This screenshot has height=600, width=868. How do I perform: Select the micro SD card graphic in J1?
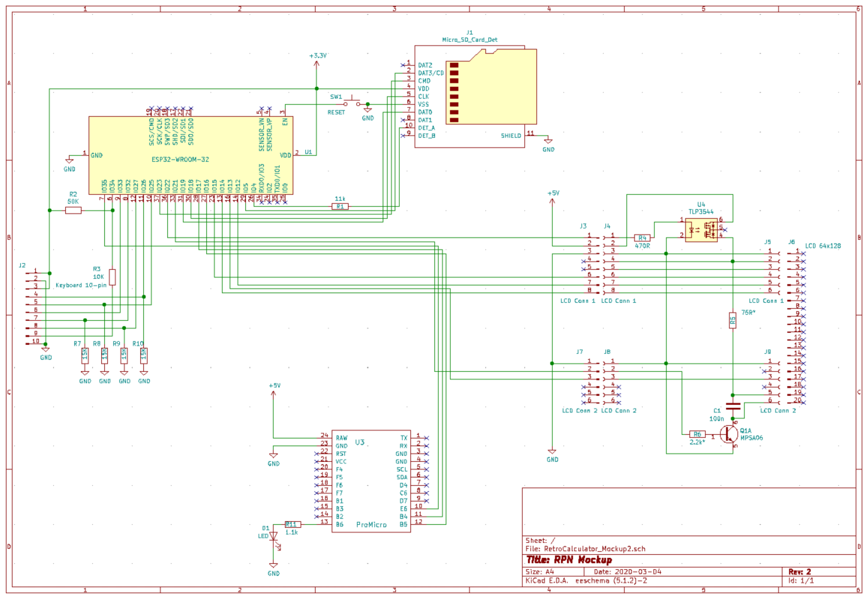pos(492,86)
